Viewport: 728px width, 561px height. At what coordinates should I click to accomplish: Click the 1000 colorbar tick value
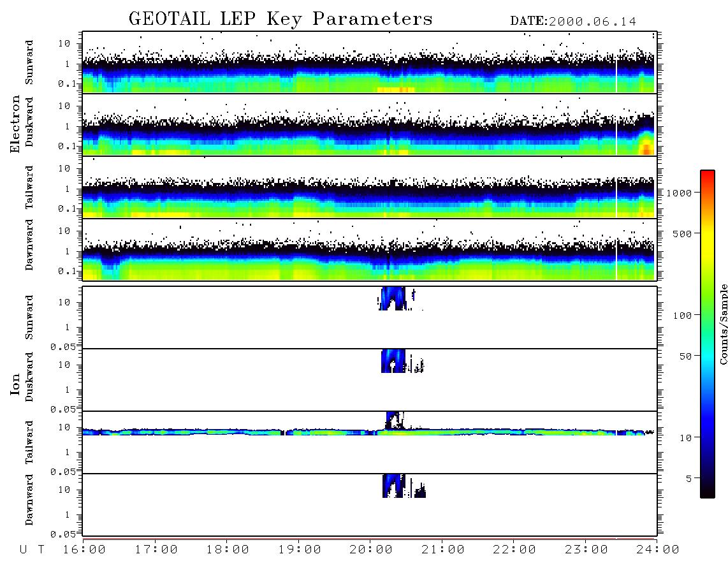679,193
